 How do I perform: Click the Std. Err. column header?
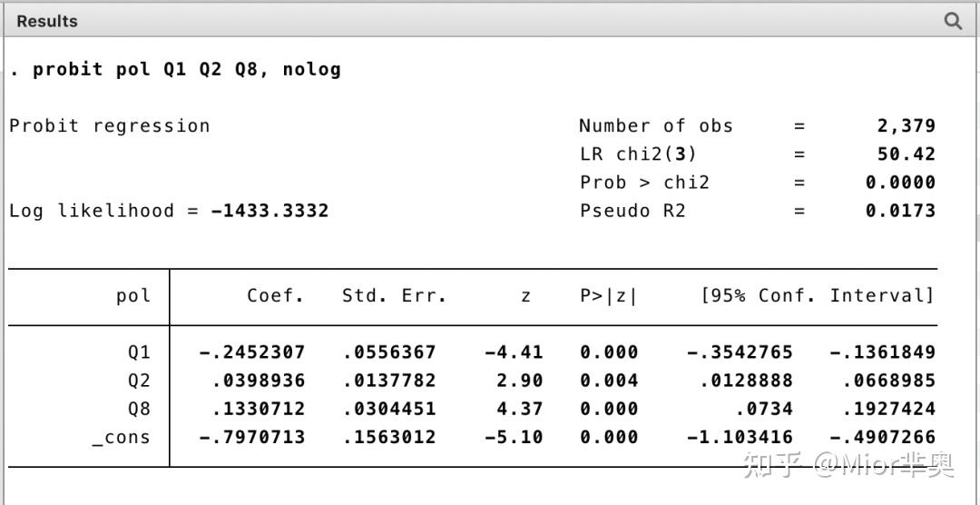tap(394, 296)
